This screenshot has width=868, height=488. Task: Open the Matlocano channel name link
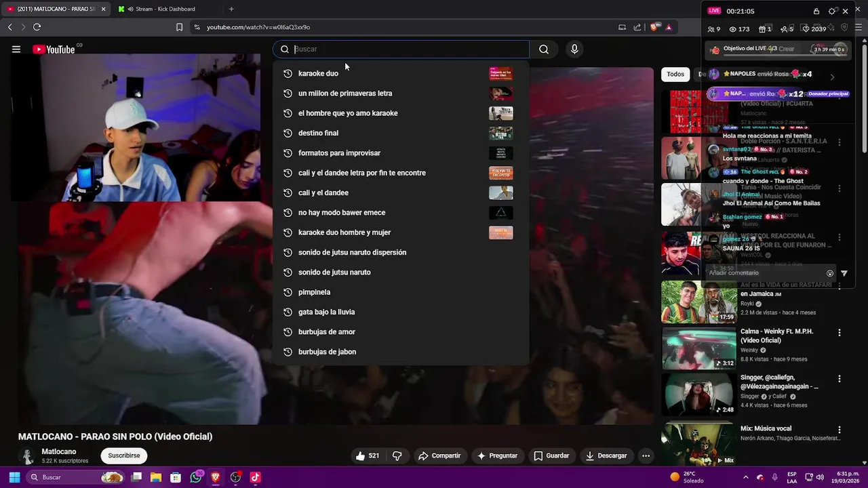(59, 451)
